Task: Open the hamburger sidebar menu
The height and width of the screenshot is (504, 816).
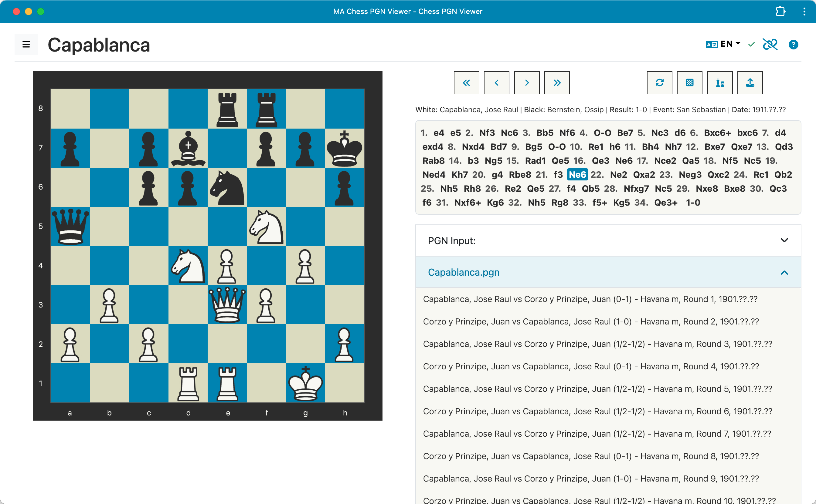Action: pyautogui.click(x=26, y=44)
